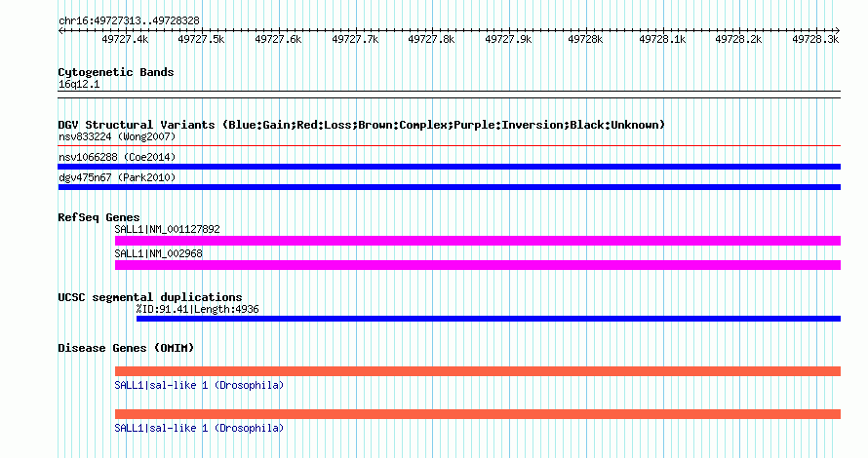Select the %ID:91.41|Length:4936 duplication label

198,309
